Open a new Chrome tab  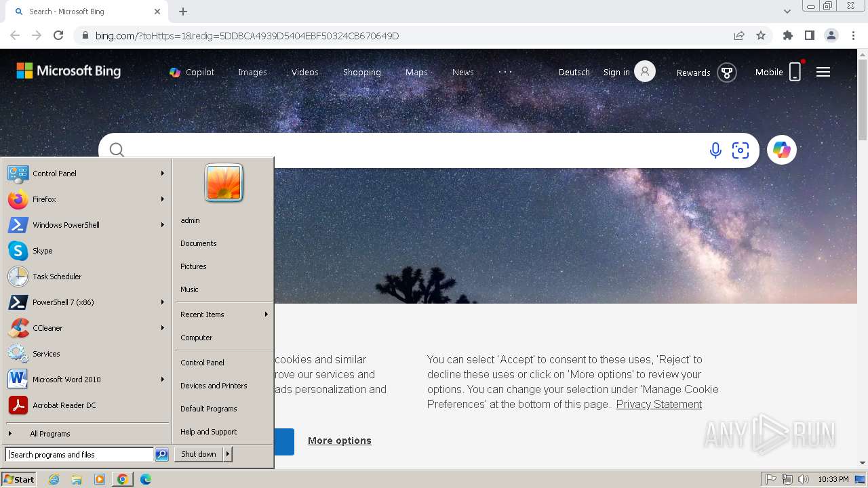coord(183,12)
